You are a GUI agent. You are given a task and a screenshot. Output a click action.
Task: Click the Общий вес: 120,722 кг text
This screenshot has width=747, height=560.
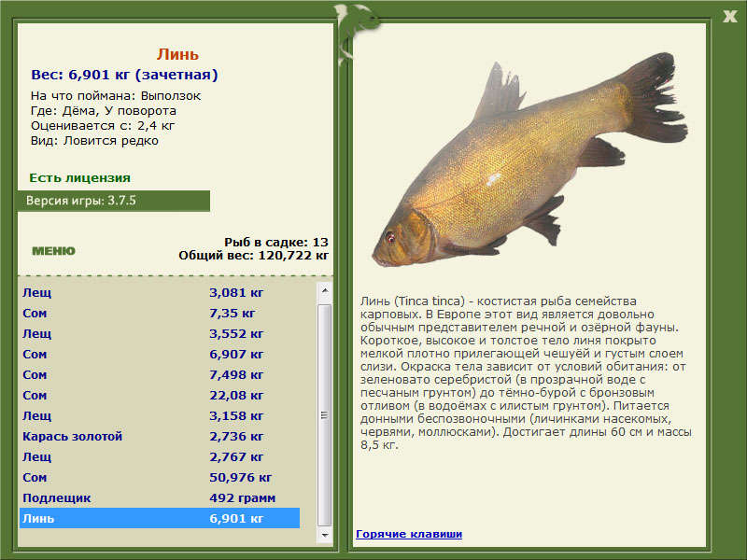pyautogui.click(x=253, y=255)
